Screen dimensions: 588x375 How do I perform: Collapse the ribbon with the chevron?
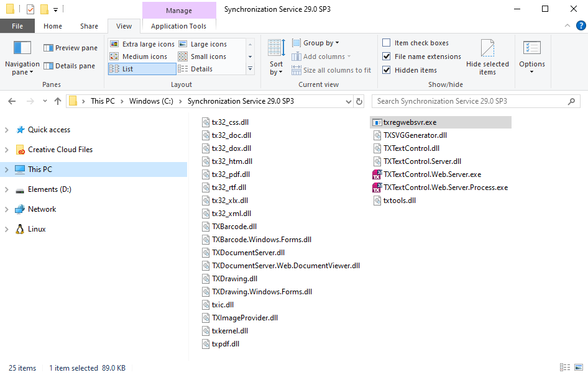567,25
